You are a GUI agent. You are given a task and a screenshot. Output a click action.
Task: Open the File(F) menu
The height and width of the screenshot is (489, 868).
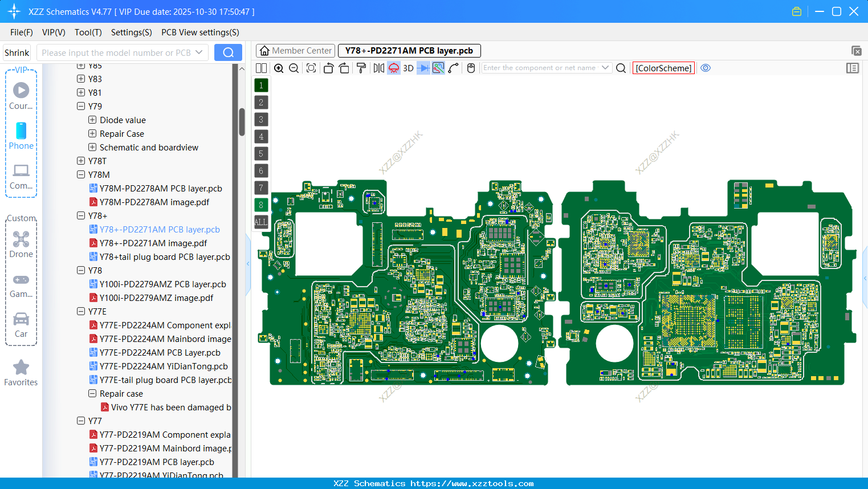point(22,32)
